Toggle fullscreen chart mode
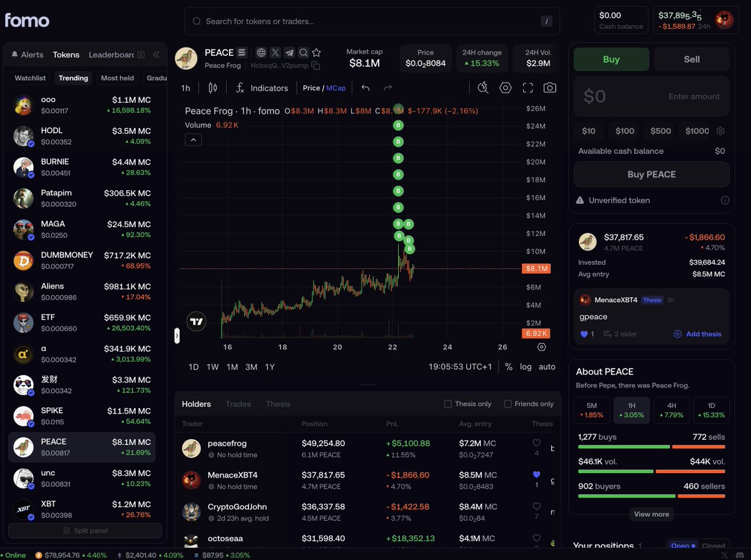This screenshot has height=560, width=751. [x=528, y=88]
